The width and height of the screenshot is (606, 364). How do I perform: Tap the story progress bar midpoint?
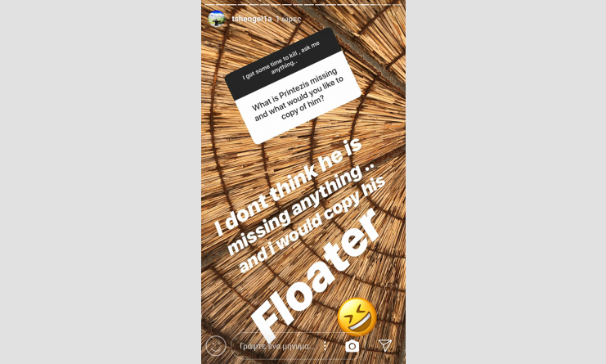[303, 4]
